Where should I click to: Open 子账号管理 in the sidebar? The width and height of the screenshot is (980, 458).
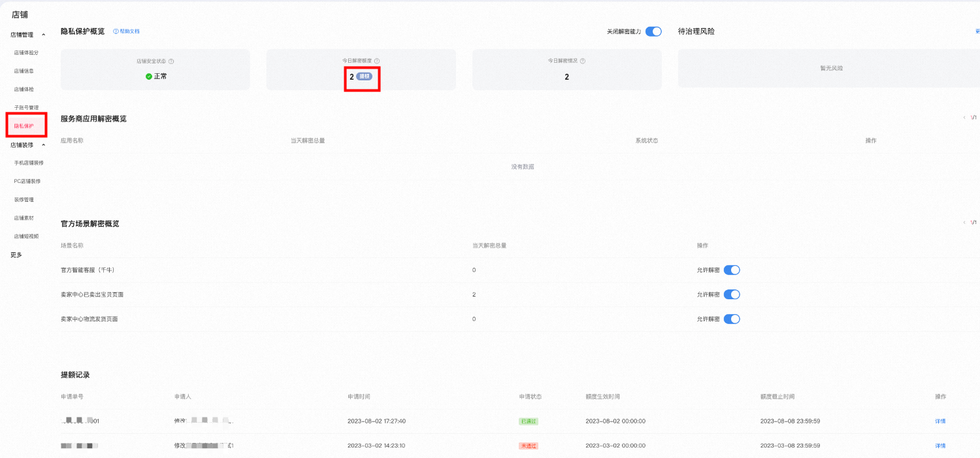point(26,107)
